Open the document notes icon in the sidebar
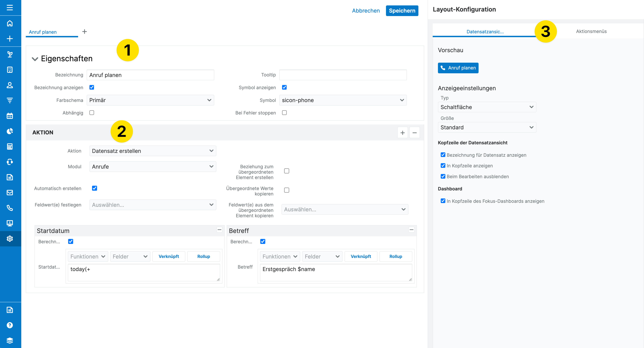Viewport: 644px width, 348px height. (10, 177)
